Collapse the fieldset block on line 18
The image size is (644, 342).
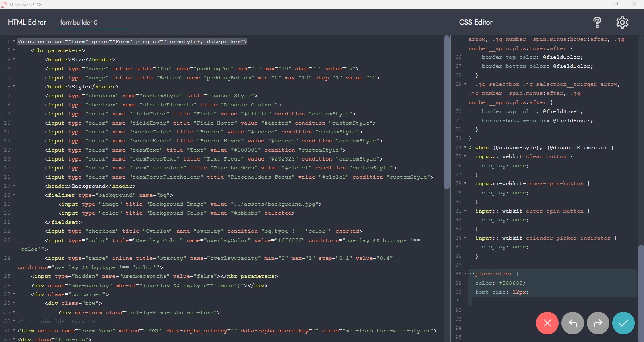point(14,195)
